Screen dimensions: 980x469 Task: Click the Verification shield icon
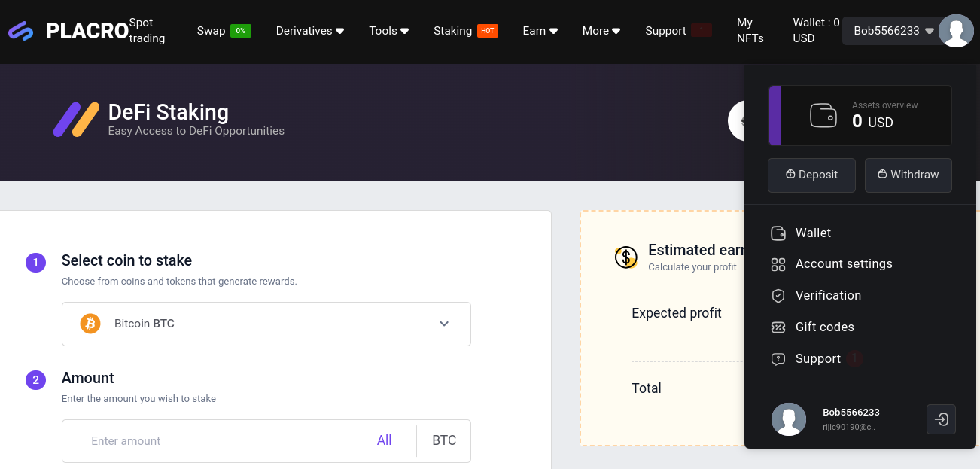(778, 296)
